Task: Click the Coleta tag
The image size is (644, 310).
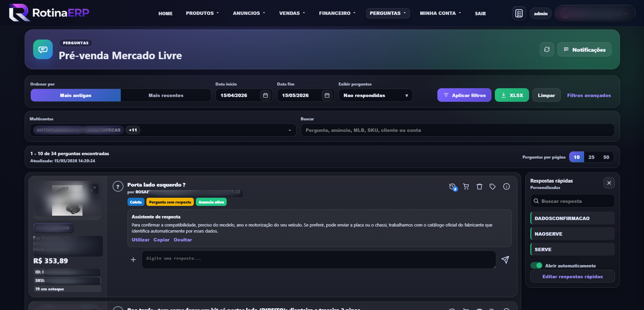Action: click(136, 202)
